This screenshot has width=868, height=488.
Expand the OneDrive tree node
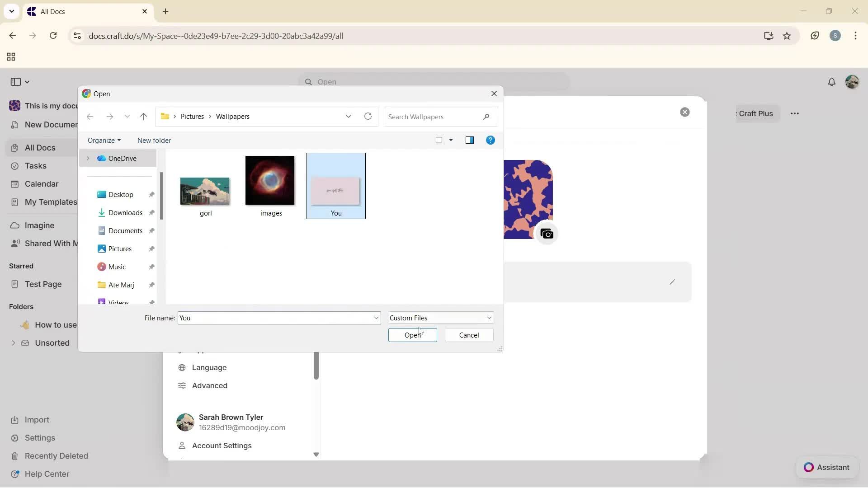click(x=88, y=158)
